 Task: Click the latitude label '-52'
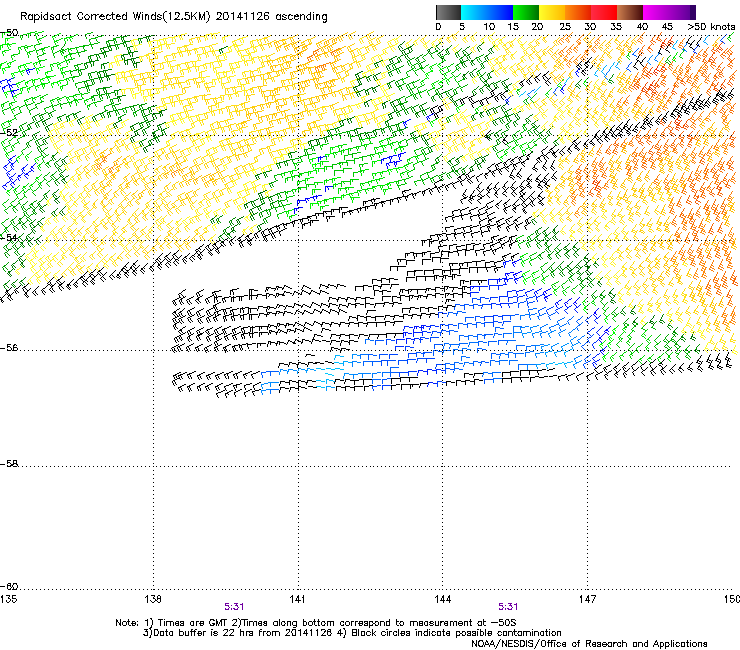(x=9, y=133)
